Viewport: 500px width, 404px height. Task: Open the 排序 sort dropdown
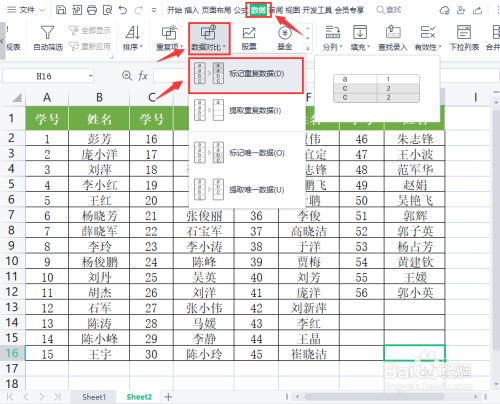[x=133, y=38]
